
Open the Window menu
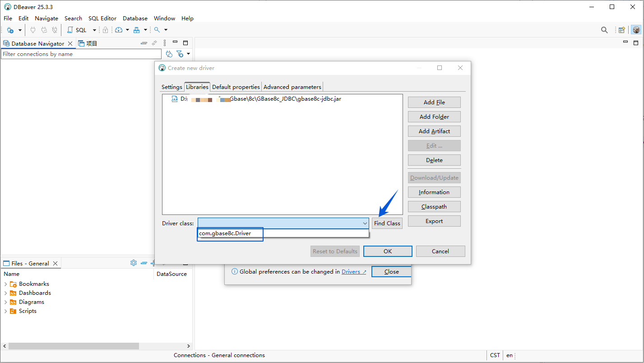pyautogui.click(x=164, y=18)
